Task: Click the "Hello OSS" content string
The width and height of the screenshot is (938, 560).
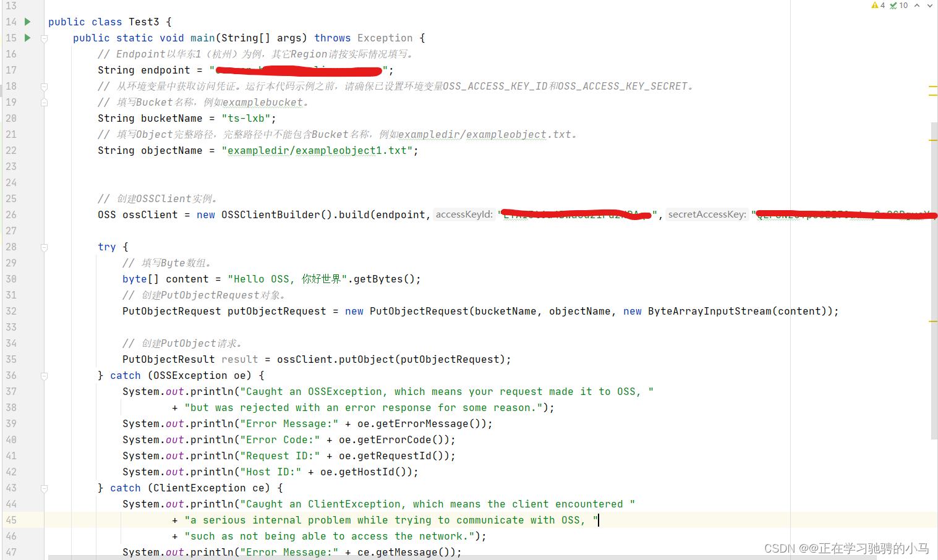Action: (288, 279)
